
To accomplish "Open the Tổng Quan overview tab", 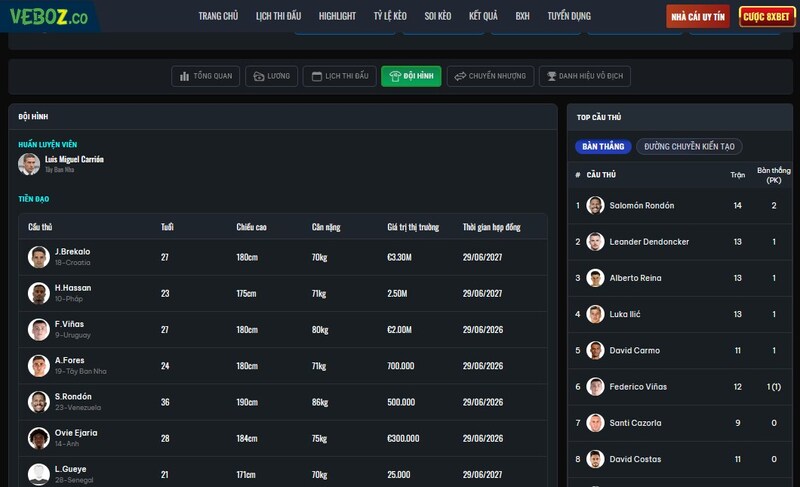I will pos(205,76).
